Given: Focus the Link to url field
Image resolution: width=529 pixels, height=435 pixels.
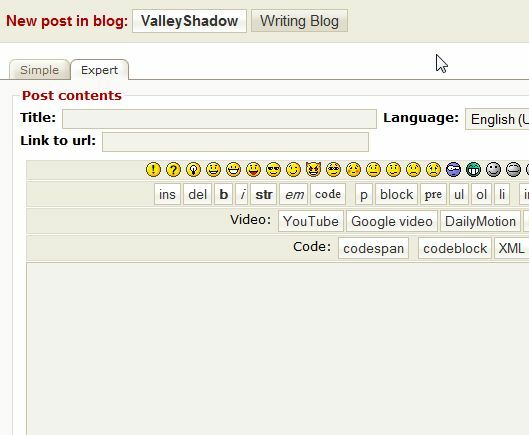Looking at the screenshot, I should (x=235, y=142).
